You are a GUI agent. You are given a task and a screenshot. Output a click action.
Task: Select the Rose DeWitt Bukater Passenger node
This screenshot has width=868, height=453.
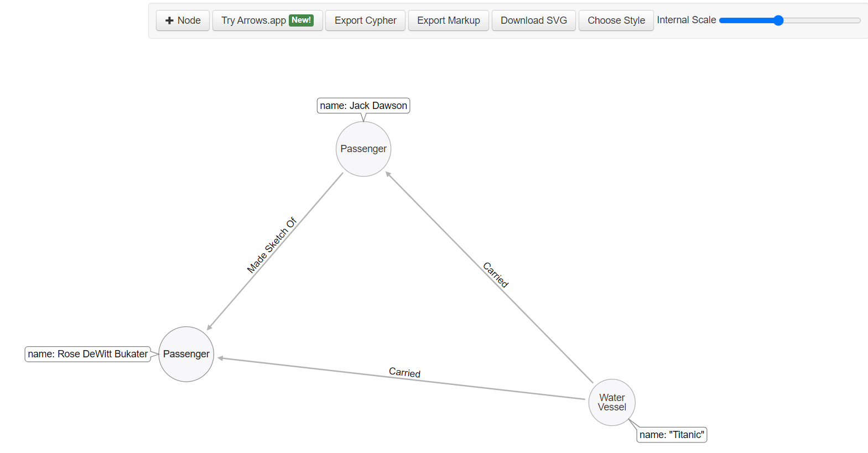[x=186, y=354]
